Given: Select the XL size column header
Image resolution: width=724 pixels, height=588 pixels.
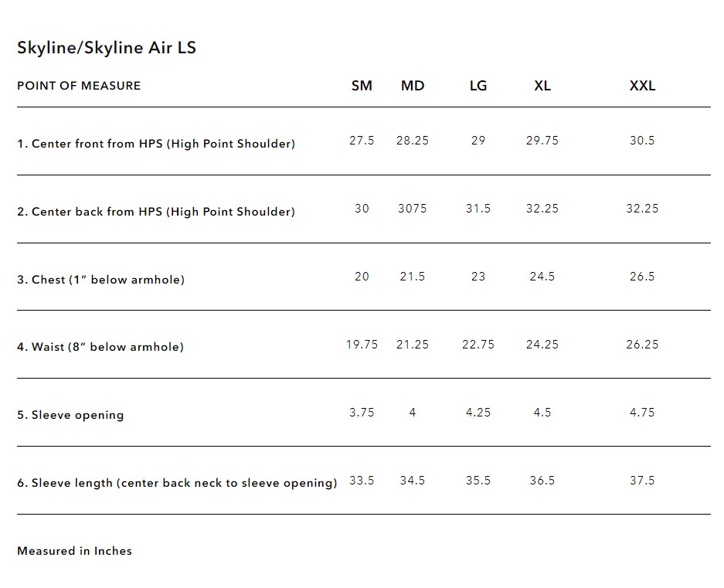Looking at the screenshot, I should (542, 86).
